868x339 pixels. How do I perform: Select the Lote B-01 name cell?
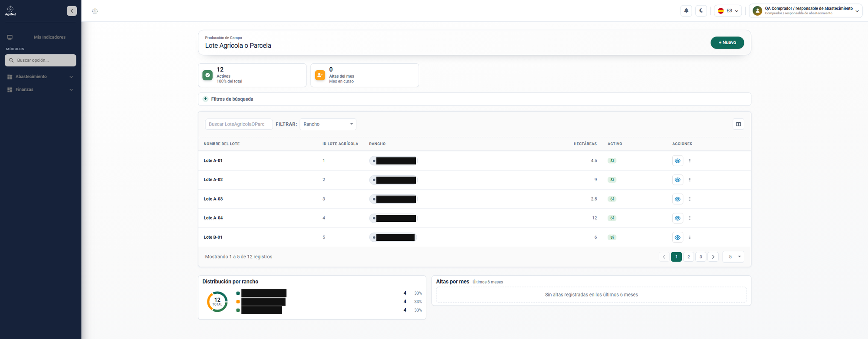click(x=213, y=237)
